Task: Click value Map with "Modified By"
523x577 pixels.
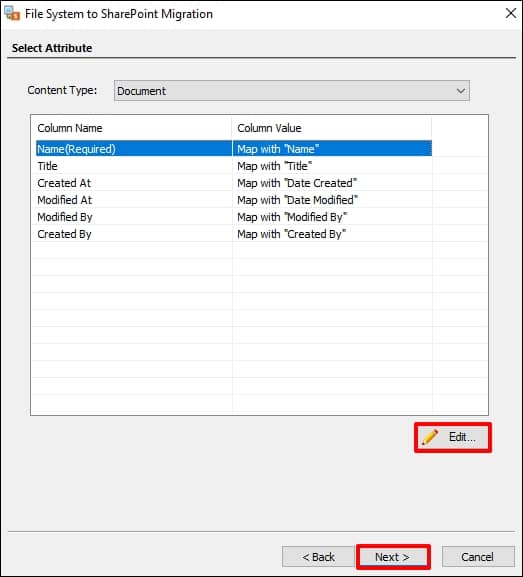Action: point(292,217)
